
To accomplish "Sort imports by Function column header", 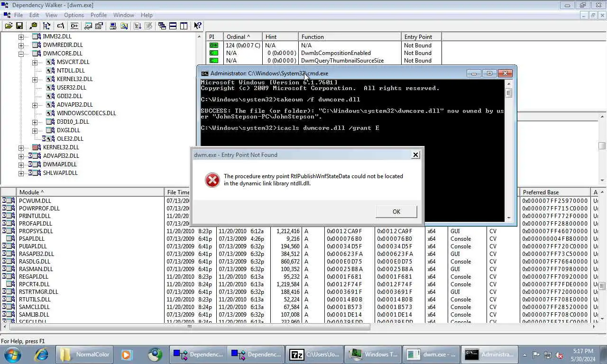I will (350, 36).
